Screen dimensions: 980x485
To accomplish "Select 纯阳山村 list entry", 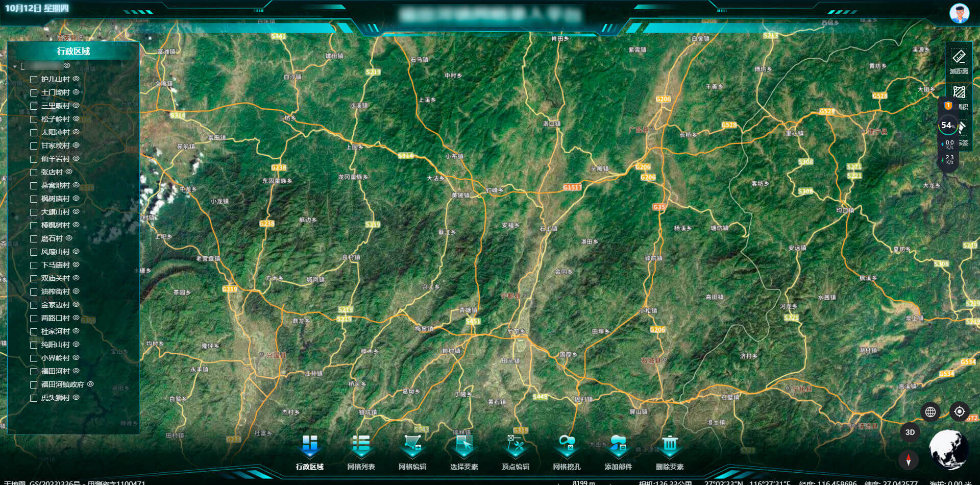I will (x=55, y=345).
